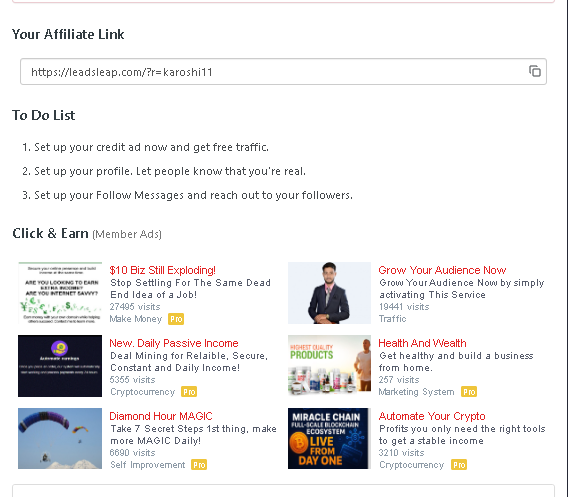Click the '19441 visits' count
568x497 pixels.
pyautogui.click(x=404, y=307)
